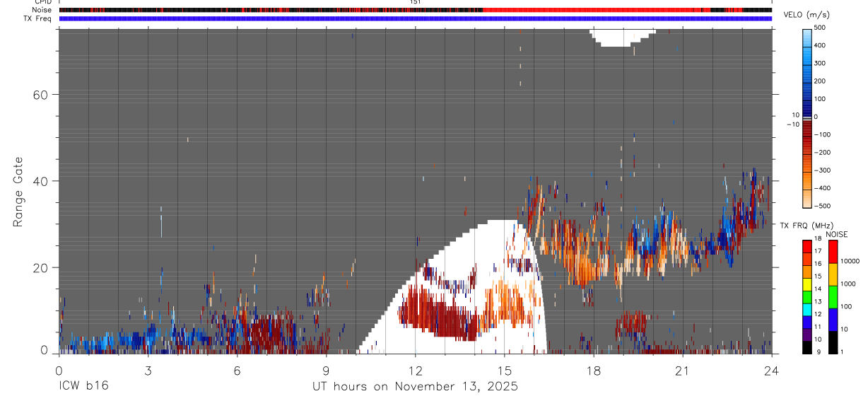
Task: Click the 3 tick on the UT hours axis
Action: tap(148, 370)
